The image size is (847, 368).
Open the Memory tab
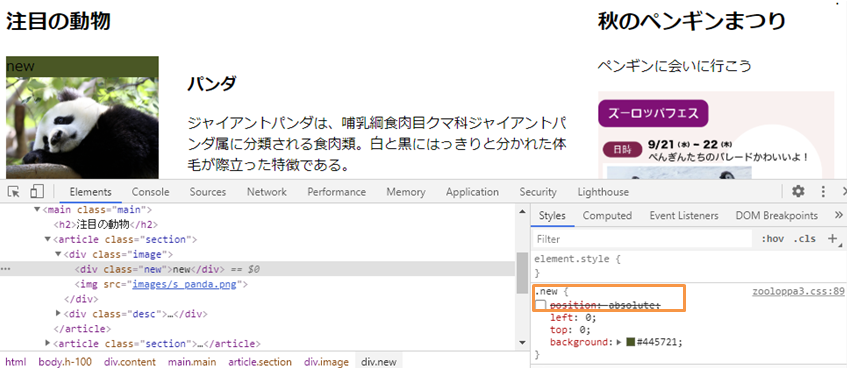[x=405, y=192]
